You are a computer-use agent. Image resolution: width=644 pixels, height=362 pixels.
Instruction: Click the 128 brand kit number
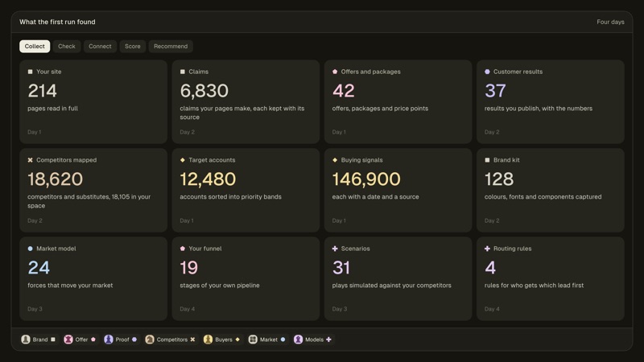pyautogui.click(x=499, y=179)
